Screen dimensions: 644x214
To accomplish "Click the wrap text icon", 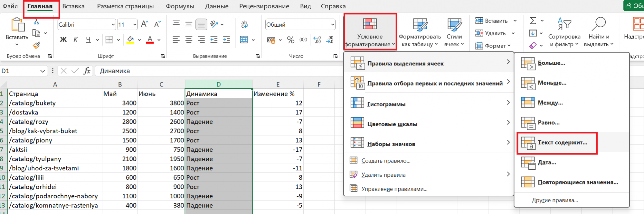I will [244, 24].
